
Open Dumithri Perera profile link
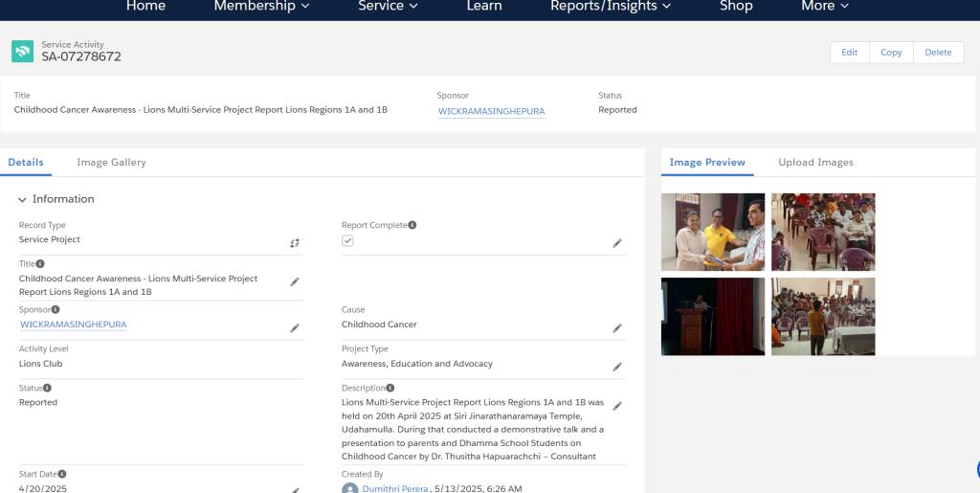point(395,488)
